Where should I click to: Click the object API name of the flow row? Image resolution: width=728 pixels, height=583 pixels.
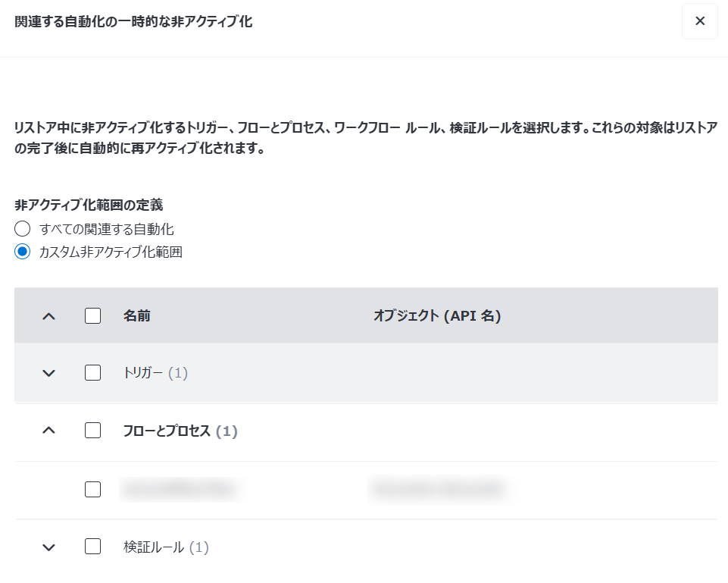tap(438, 489)
